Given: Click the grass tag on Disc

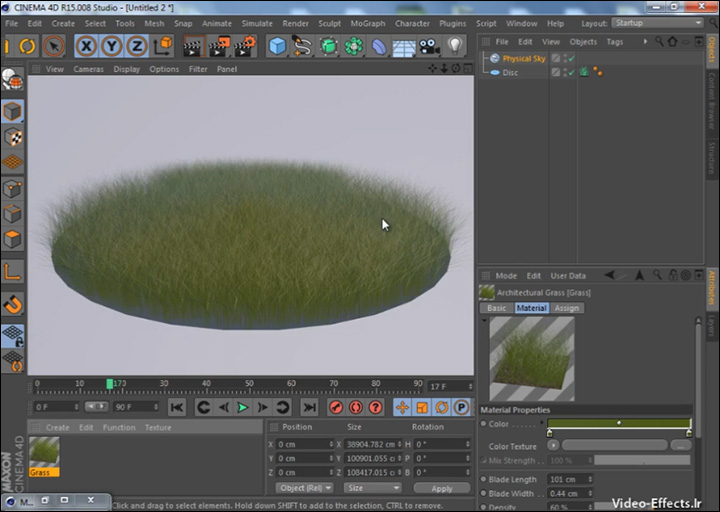Looking at the screenshot, I should click(584, 72).
